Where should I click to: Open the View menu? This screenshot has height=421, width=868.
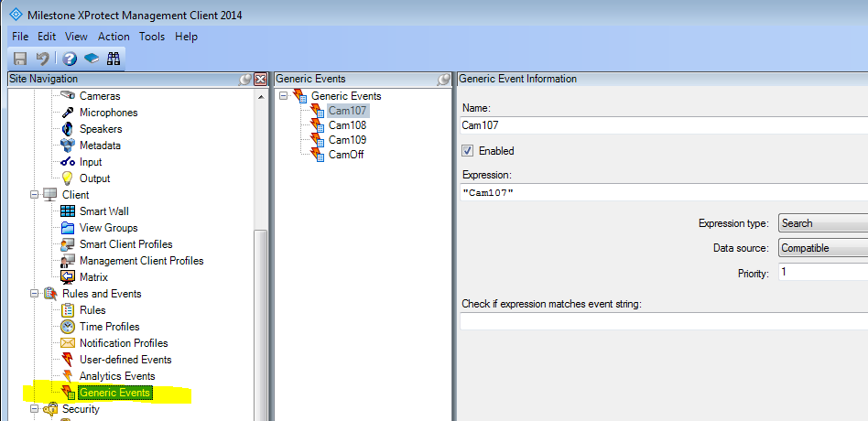[76, 37]
